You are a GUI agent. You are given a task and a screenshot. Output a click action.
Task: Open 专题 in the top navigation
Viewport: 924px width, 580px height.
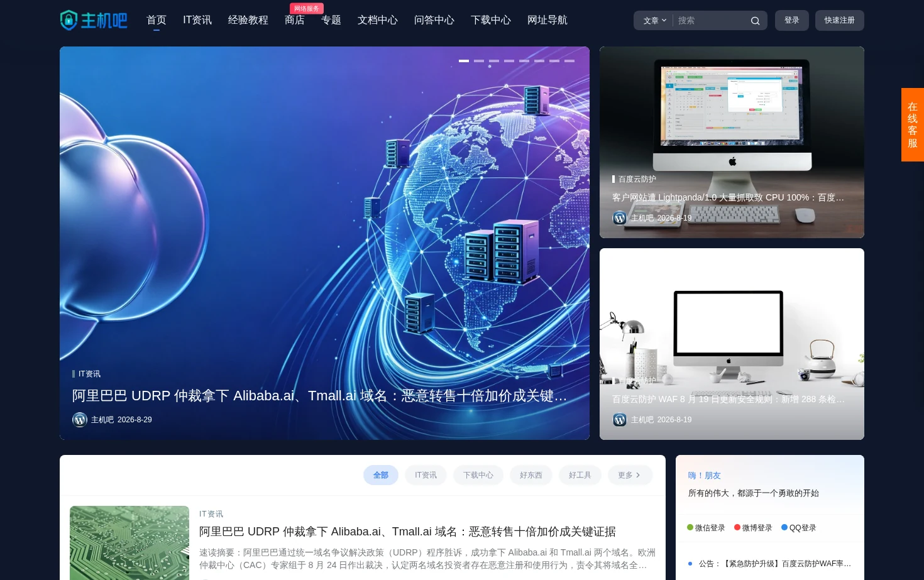click(331, 20)
